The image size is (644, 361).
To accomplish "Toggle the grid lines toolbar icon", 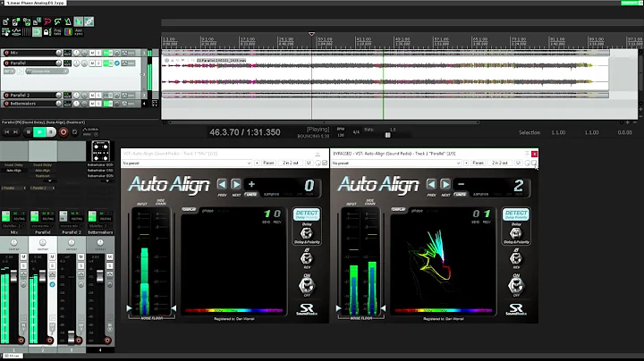I will (x=27, y=31).
